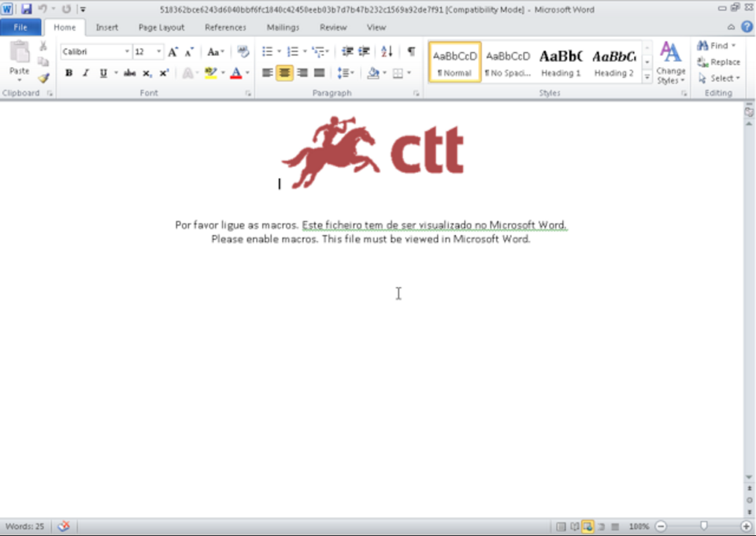Apply strikethrough formatting

pos(129,73)
